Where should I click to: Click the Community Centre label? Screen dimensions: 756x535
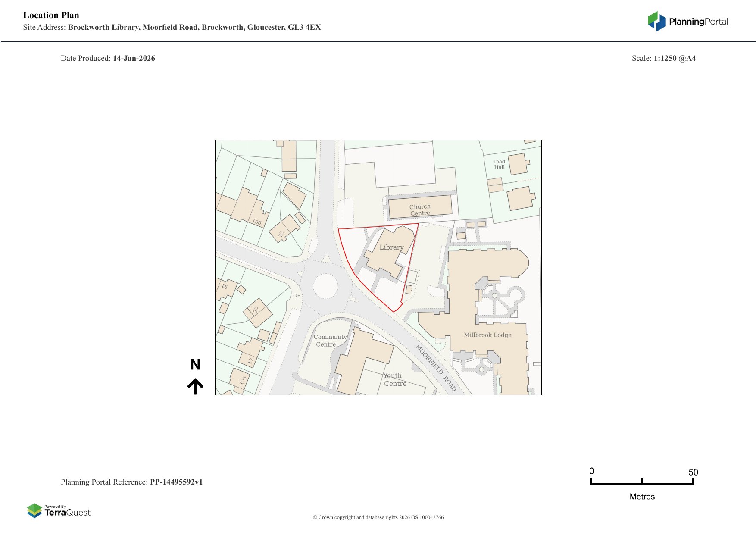tap(330, 341)
